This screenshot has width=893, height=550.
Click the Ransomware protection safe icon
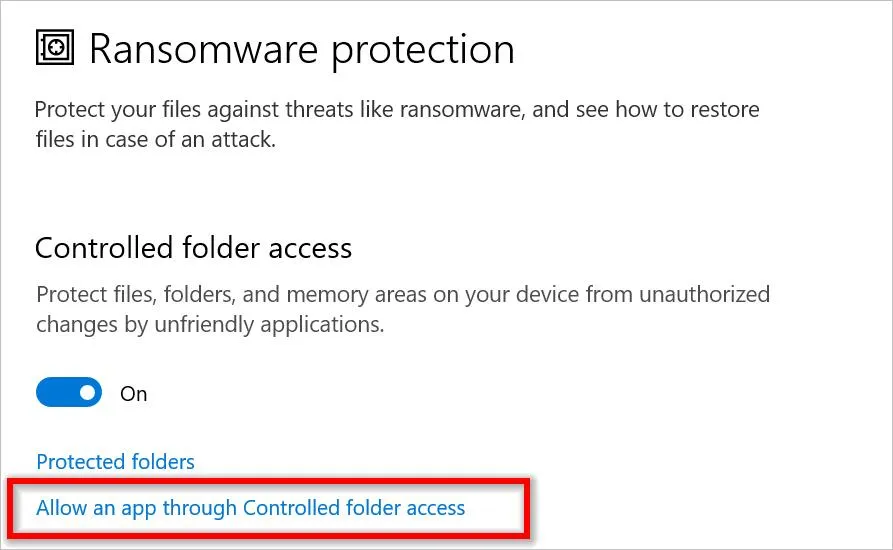pos(55,47)
